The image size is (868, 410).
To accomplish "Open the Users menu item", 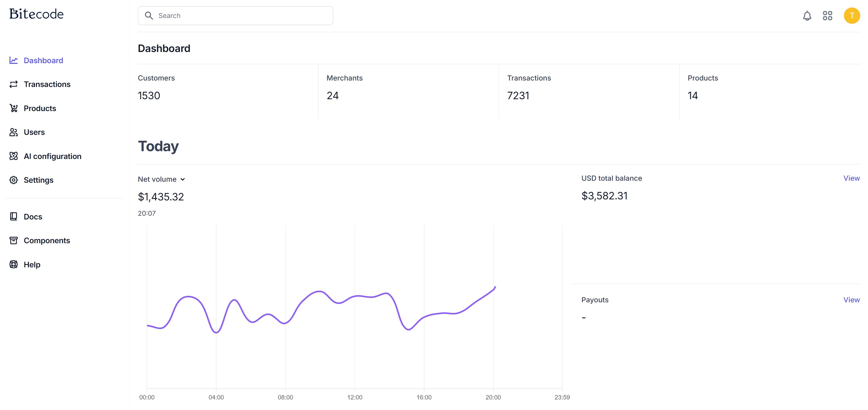I will 34,132.
